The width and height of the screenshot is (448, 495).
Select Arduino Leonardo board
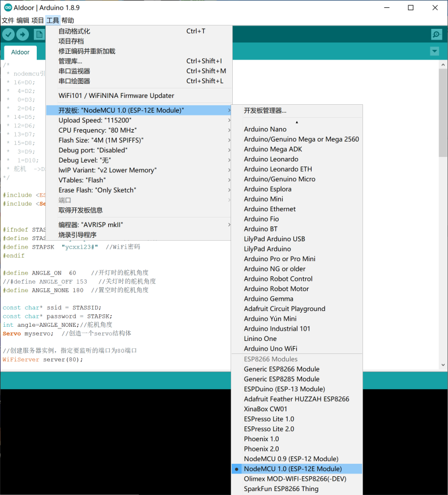point(297,159)
